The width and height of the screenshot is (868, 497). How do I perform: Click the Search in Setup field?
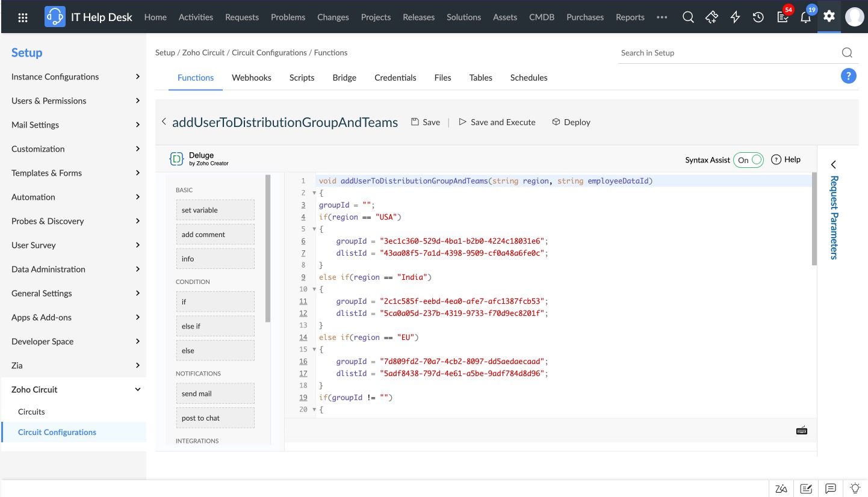click(x=728, y=53)
